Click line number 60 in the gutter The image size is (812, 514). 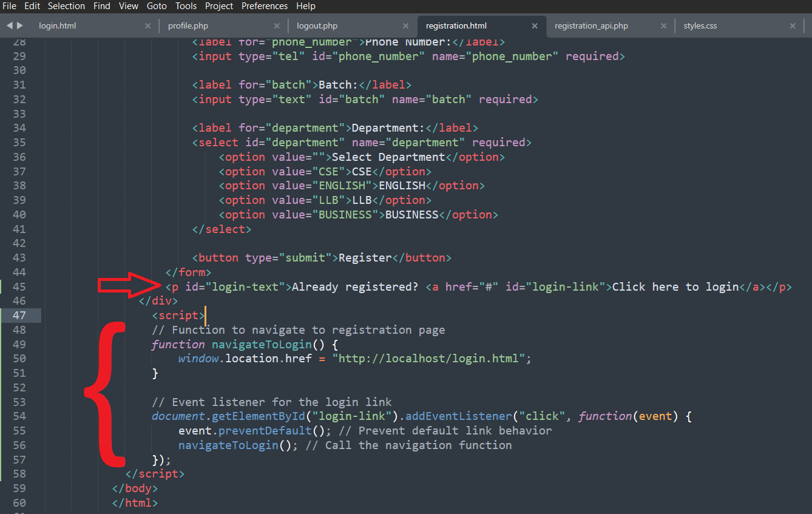[x=19, y=503]
